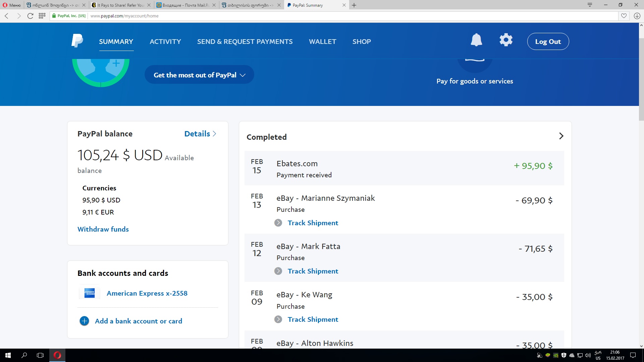This screenshot has height=362, width=644.
Task: Click the American Express card icon
Action: click(89, 293)
